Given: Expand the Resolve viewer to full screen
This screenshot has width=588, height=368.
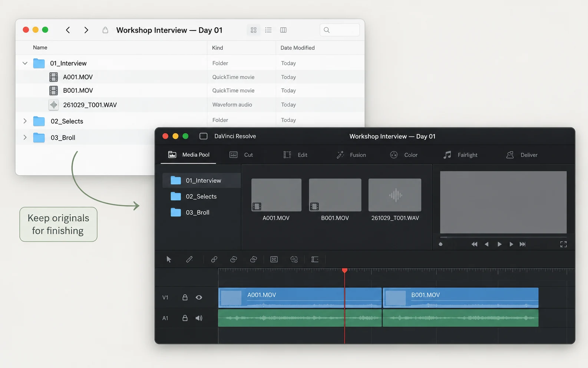Looking at the screenshot, I should pos(564,244).
